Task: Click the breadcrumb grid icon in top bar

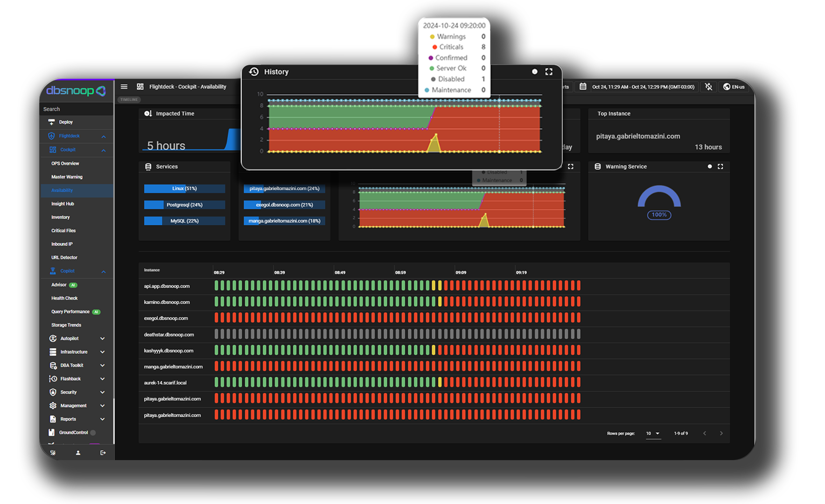Action: pyautogui.click(x=140, y=87)
